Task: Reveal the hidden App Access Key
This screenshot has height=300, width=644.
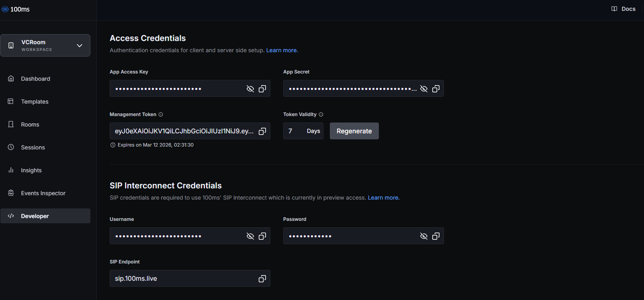Action: tap(250, 89)
